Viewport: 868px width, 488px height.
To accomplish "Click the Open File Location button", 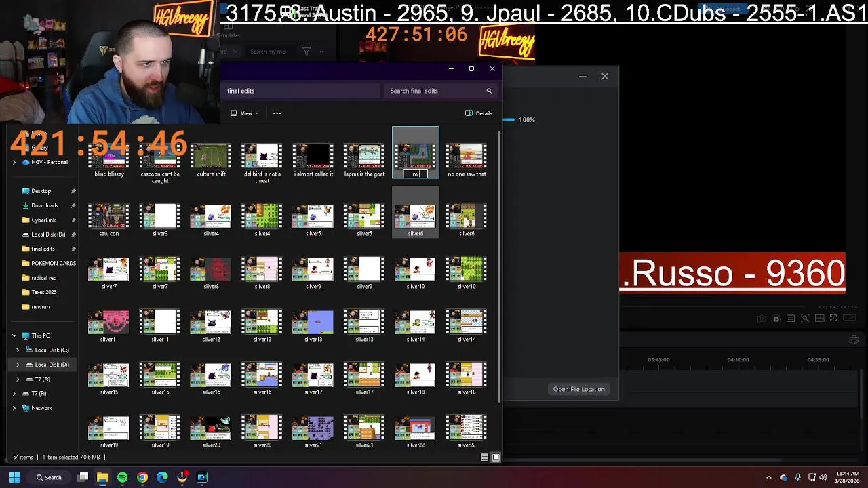I will (x=578, y=389).
